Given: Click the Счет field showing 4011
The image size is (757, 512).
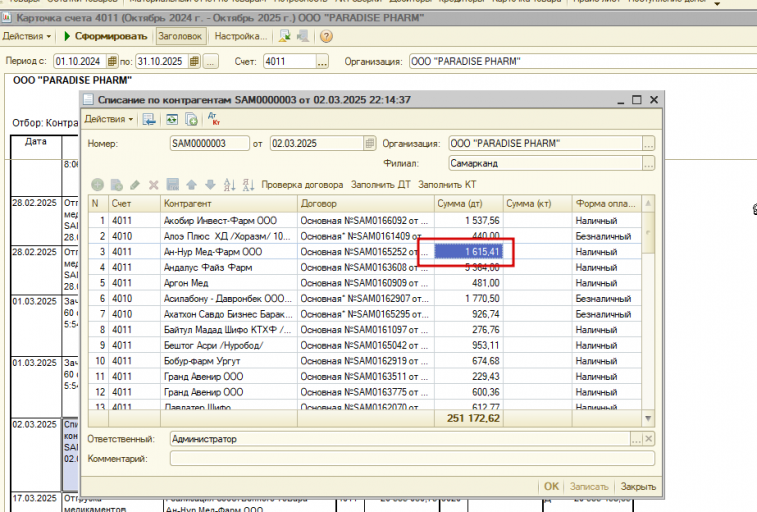Looking at the screenshot, I should click(290, 61).
